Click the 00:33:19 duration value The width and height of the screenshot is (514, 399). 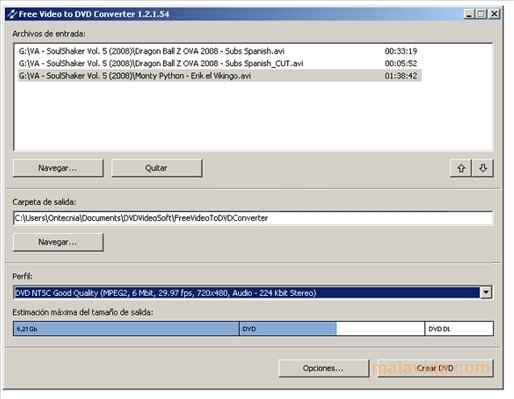[x=401, y=51]
